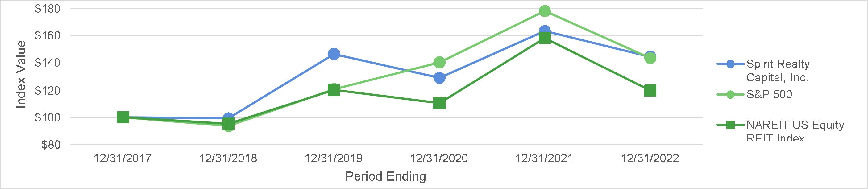Select NAREIT square marker at 12/31/2019
The image size is (868, 189).
coord(334,90)
